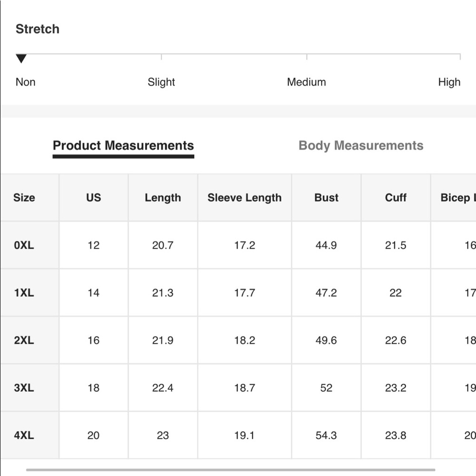Click the US column header
Screen dimensions: 476x476
(93, 198)
